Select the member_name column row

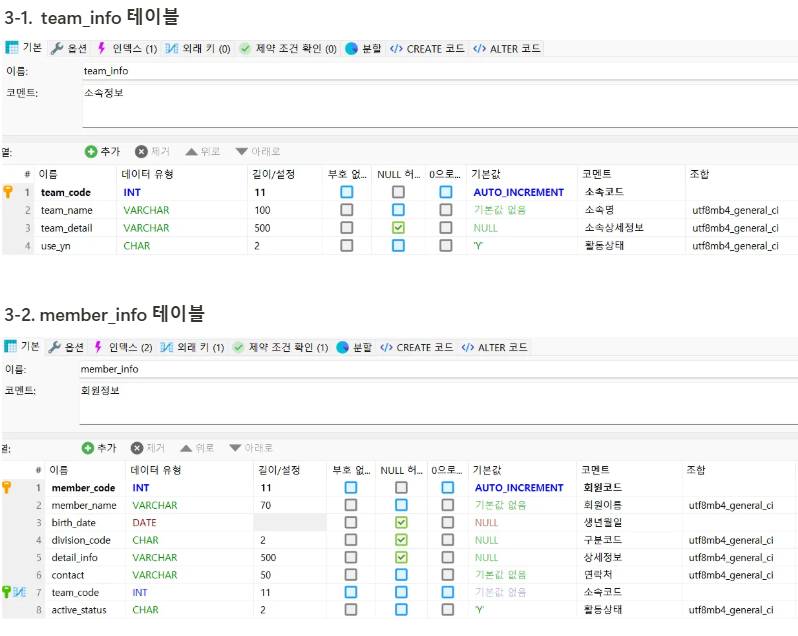[400, 505]
